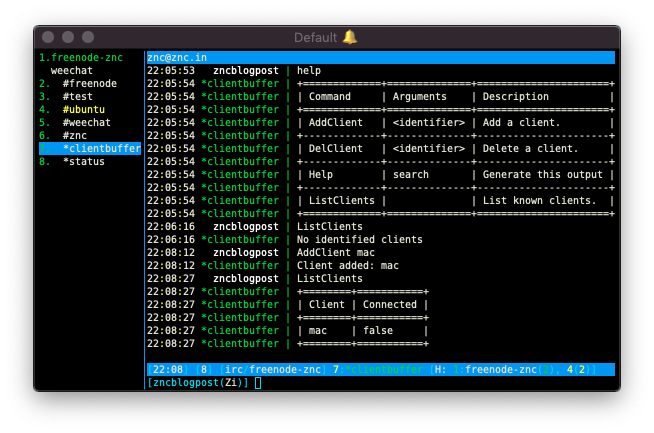Open the *status buffer
This screenshot has height=433, width=654.
point(72,161)
